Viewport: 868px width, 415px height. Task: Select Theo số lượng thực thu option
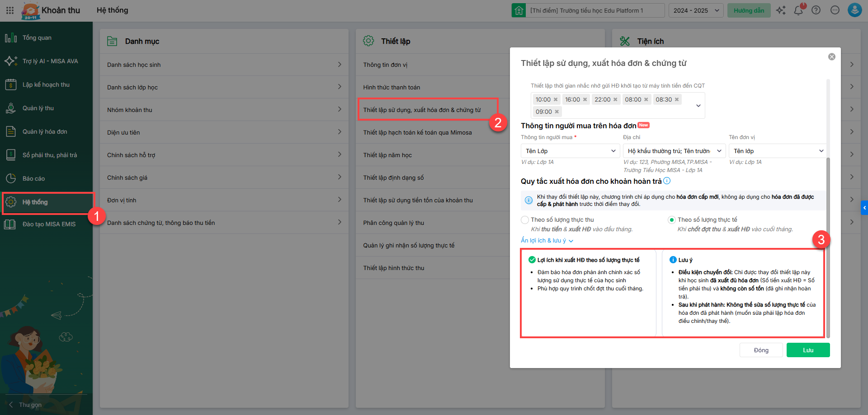(x=525, y=220)
